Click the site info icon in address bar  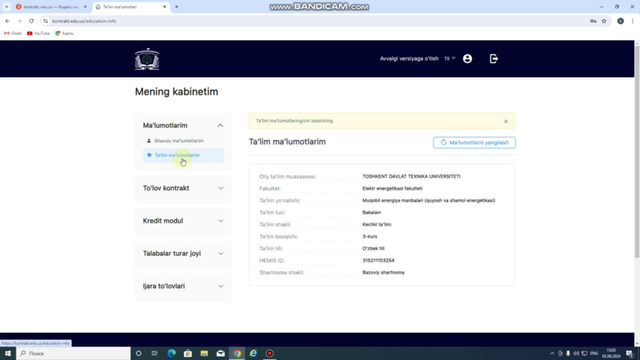tap(45, 21)
